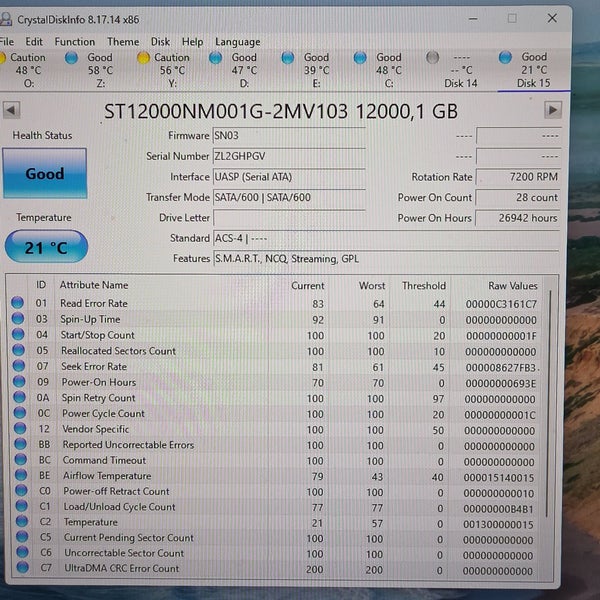Viewport: 600px width, 600px height.
Task: Click the status icon for Start/Stop Count
Action: coord(18,334)
